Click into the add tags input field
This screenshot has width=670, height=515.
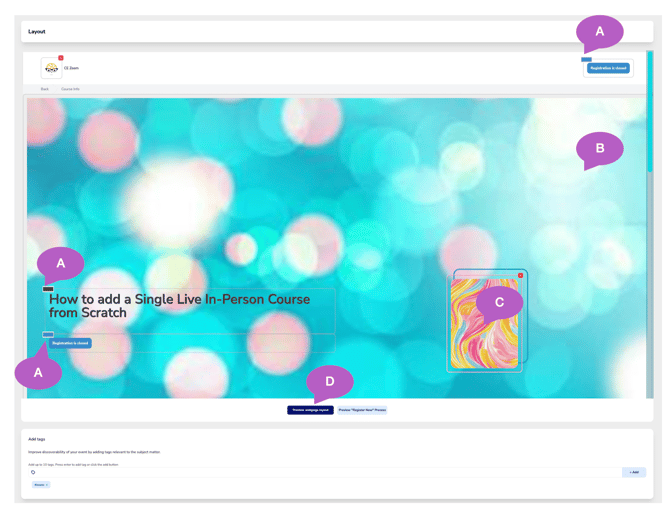(x=320, y=472)
